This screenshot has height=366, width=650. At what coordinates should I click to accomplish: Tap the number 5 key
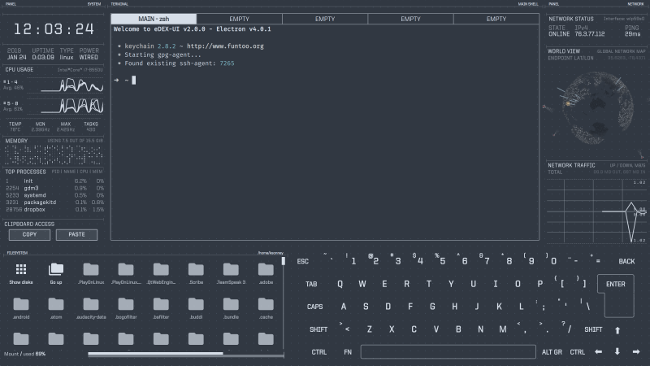(x=440, y=260)
